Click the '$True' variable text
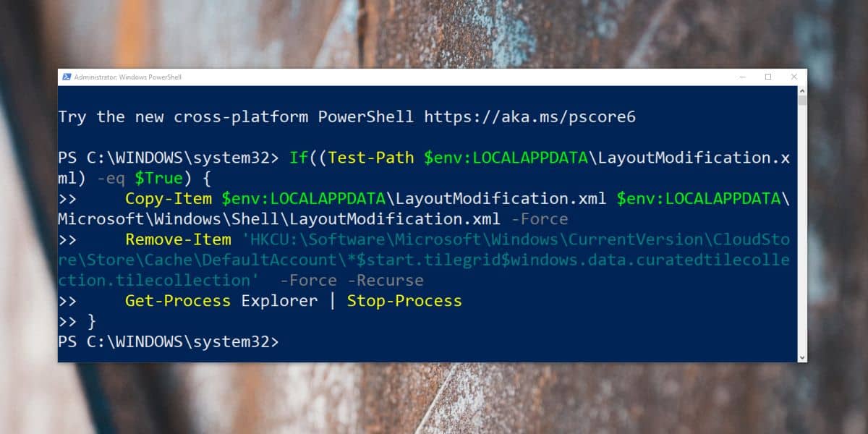The width and height of the screenshot is (868, 434). click(158, 178)
